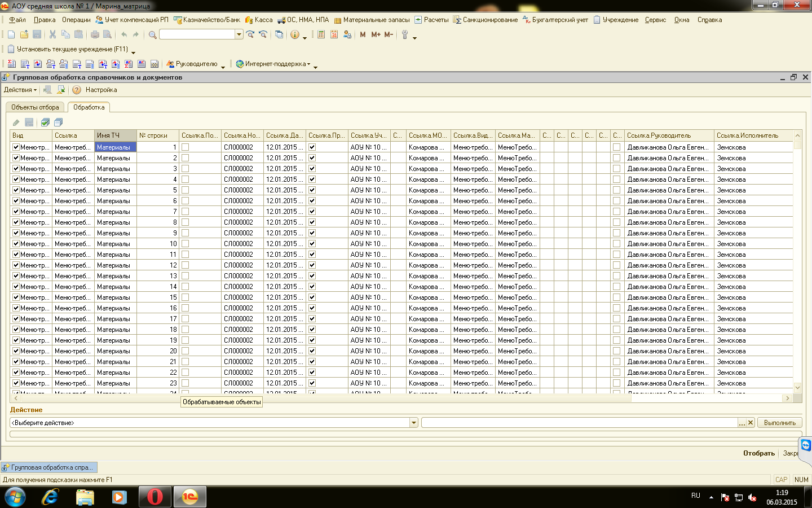
Task: Click the check all rows icon
Action: click(x=45, y=122)
